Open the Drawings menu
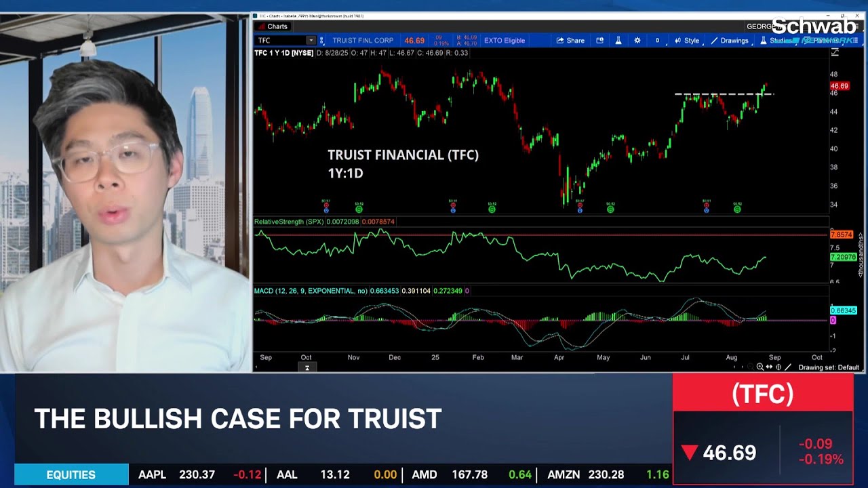 [x=730, y=41]
